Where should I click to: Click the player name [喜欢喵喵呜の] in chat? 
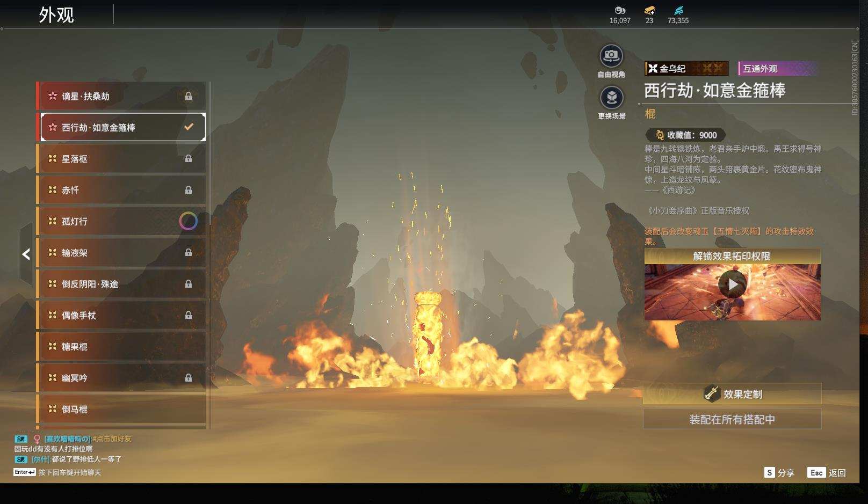pos(67,439)
